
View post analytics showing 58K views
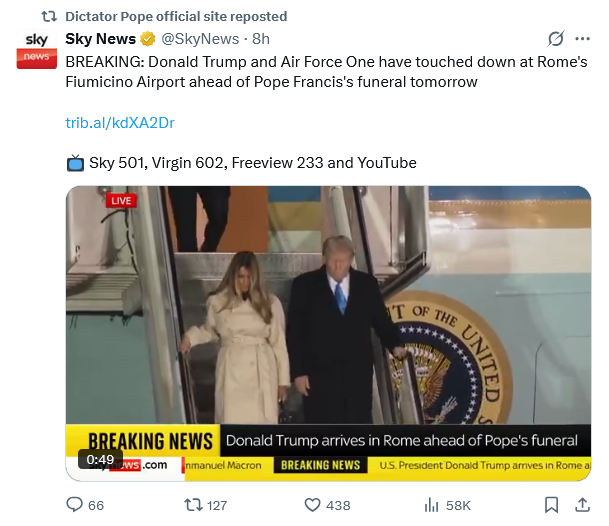(433, 505)
